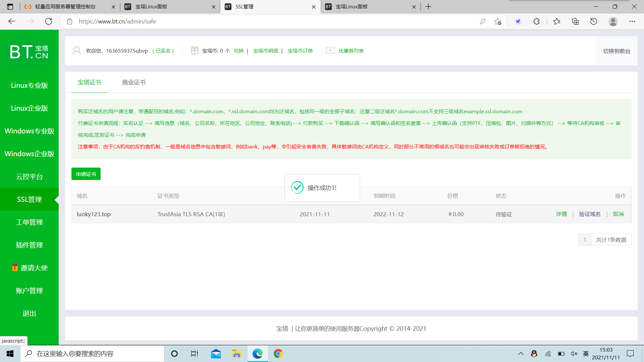Viewport: 644px width, 362px height.
Task: Click the 待验证 status cell
Action: pos(504,214)
